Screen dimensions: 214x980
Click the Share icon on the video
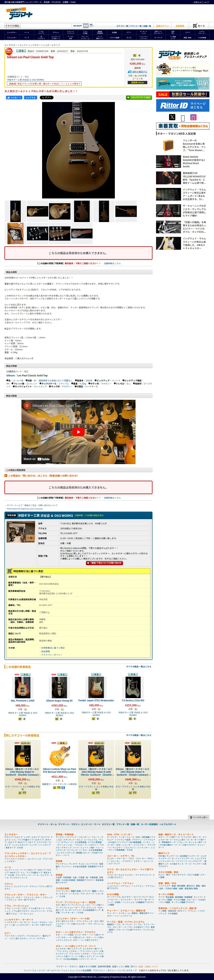(x=127, y=406)
